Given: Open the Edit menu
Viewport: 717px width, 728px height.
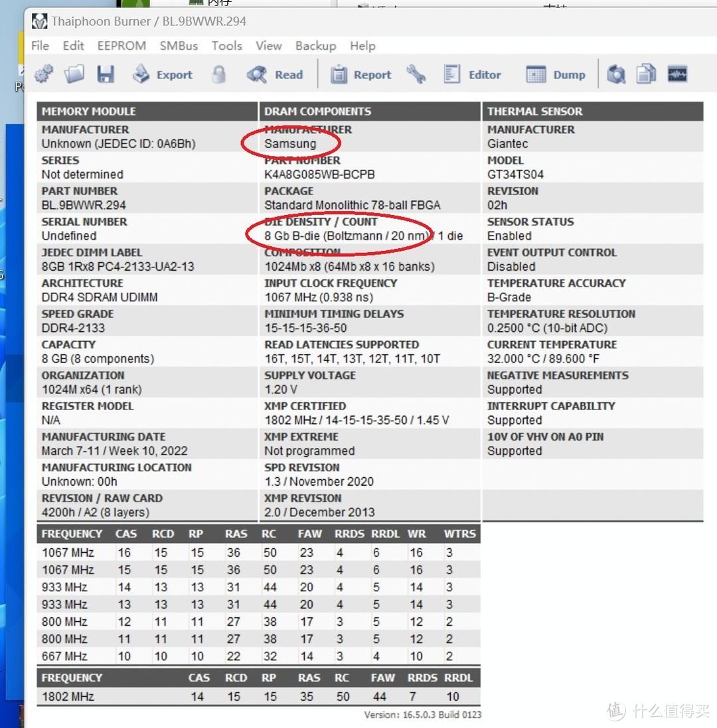Looking at the screenshot, I should pos(74,46).
